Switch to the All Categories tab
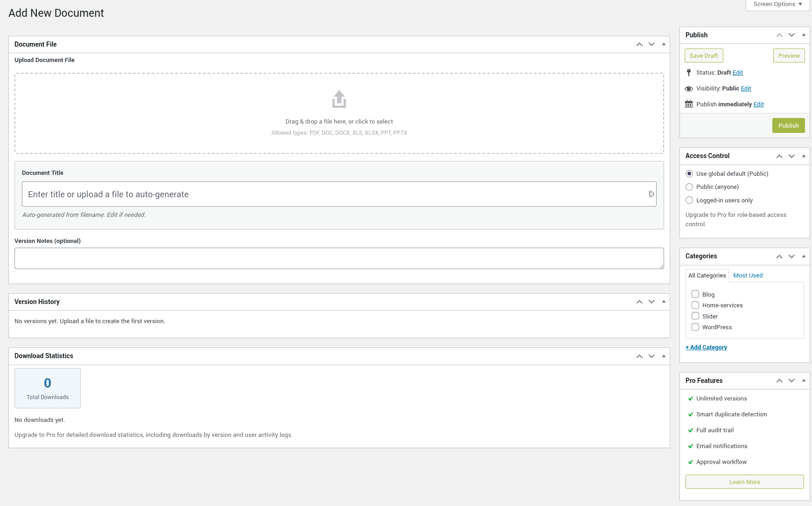The width and height of the screenshot is (812, 506). 707,275
